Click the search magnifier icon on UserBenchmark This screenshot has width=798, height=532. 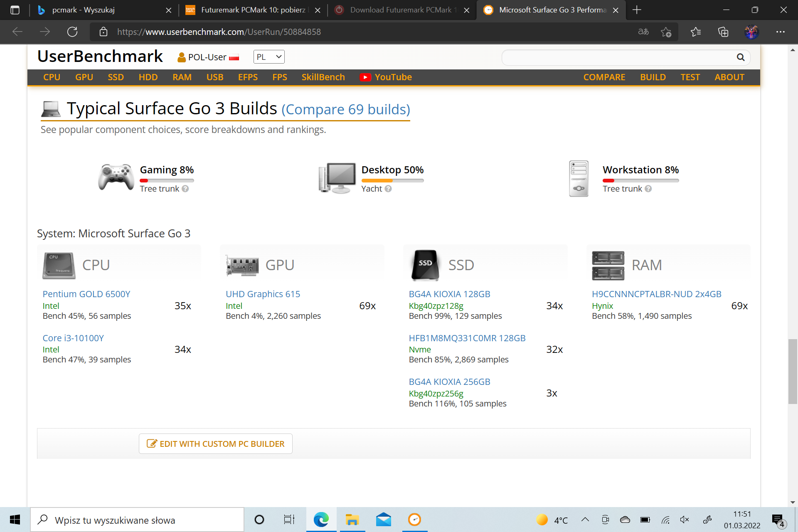click(740, 57)
